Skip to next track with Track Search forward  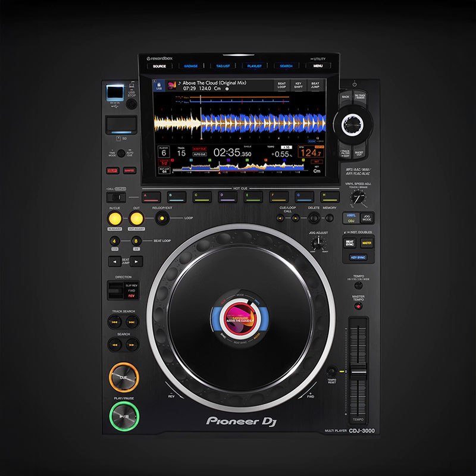click(131, 322)
